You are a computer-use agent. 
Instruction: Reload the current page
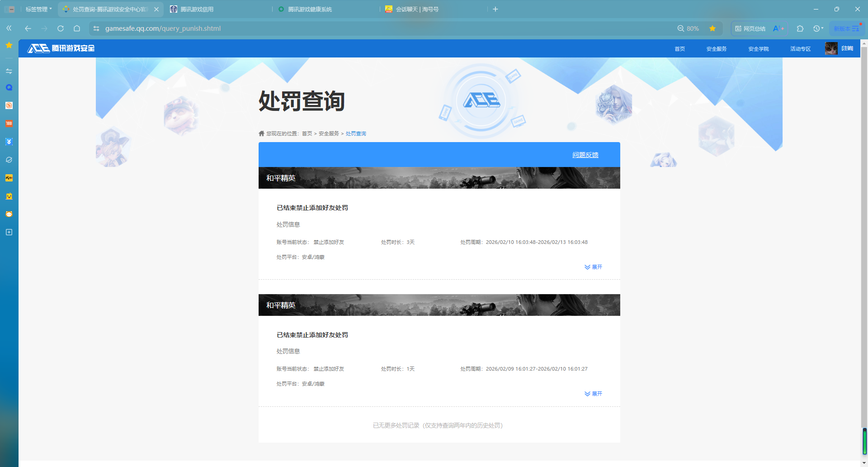pos(61,28)
